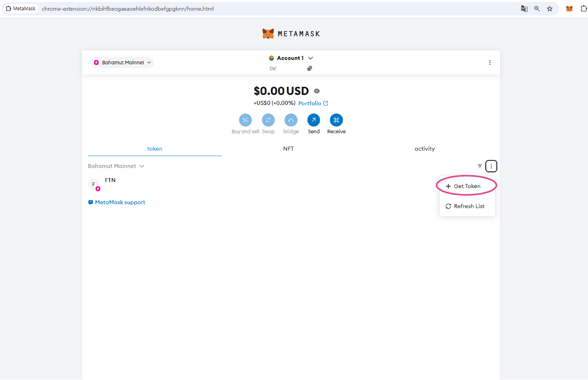Open the MetaMask support link
Viewport: 588px width, 380px height.
(117, 202)
